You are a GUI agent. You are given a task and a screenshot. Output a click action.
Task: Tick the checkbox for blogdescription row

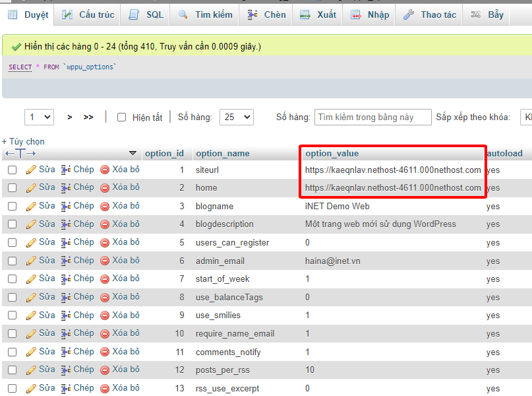pyautogui.click(x=13, y=224)
